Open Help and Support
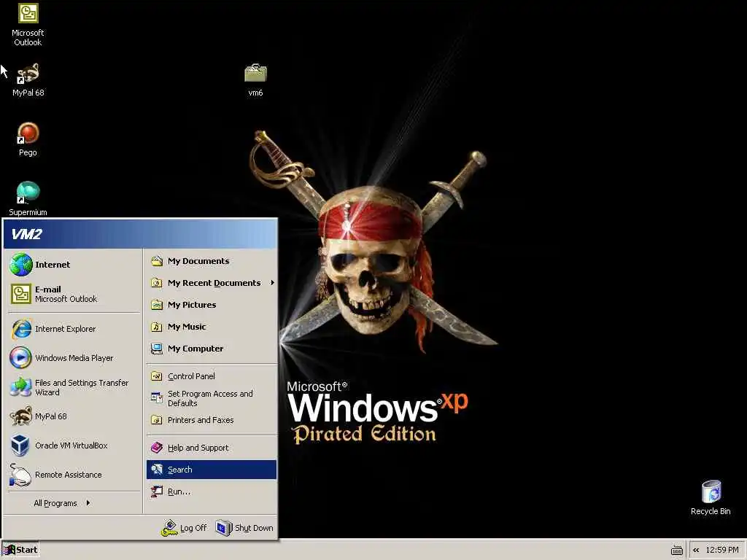Screen dimensions: 747x560 pos(211,448)
